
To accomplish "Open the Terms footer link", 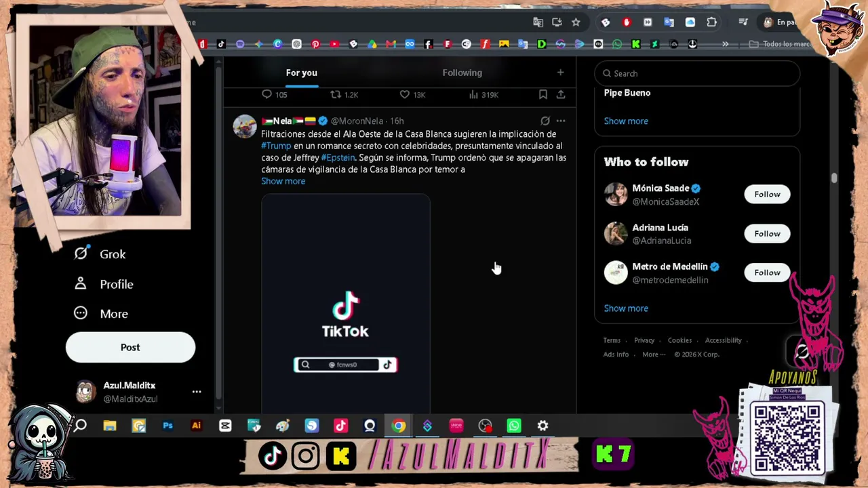I will click(612, 340).
